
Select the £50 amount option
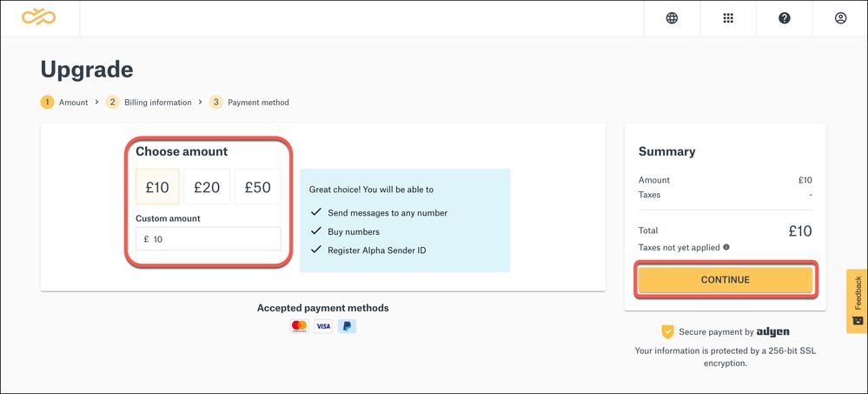coord(257,187)
